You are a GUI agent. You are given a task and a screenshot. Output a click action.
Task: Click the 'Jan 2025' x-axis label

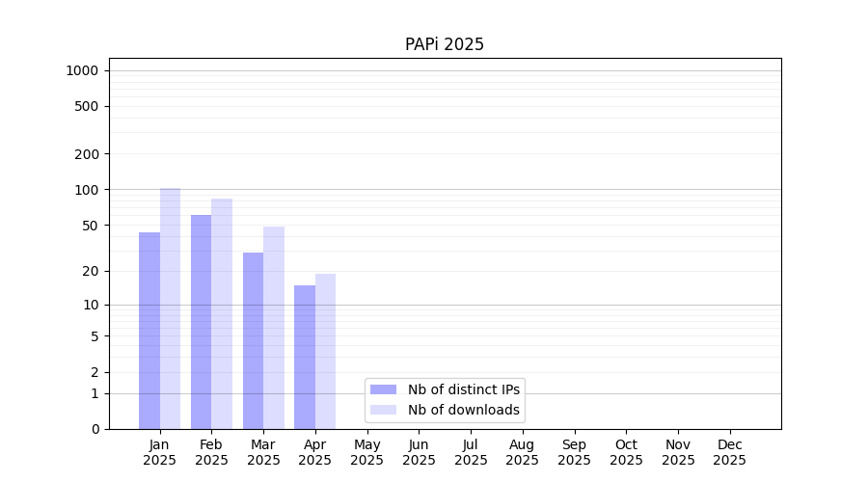pyautogui.click(x=159, y=452)
